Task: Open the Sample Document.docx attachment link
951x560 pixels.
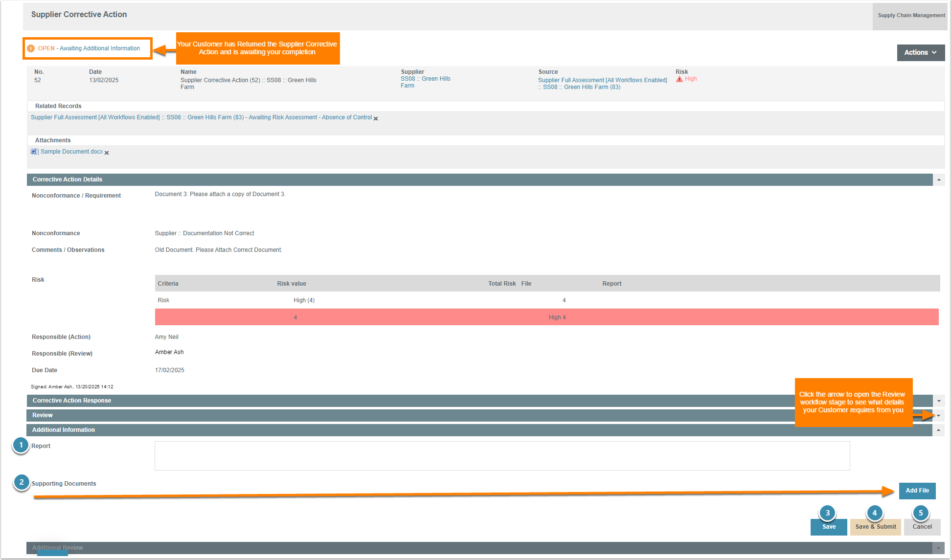Action: point(71,152)
